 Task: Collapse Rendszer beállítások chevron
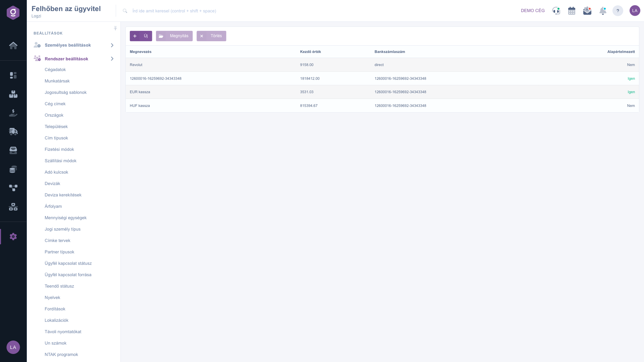coord(112,59)
